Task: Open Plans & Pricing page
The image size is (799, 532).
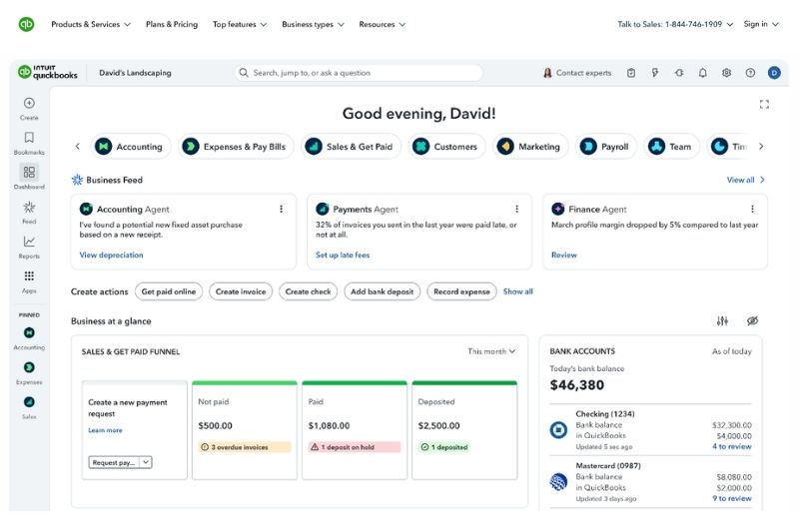Action: click(172, 24)
